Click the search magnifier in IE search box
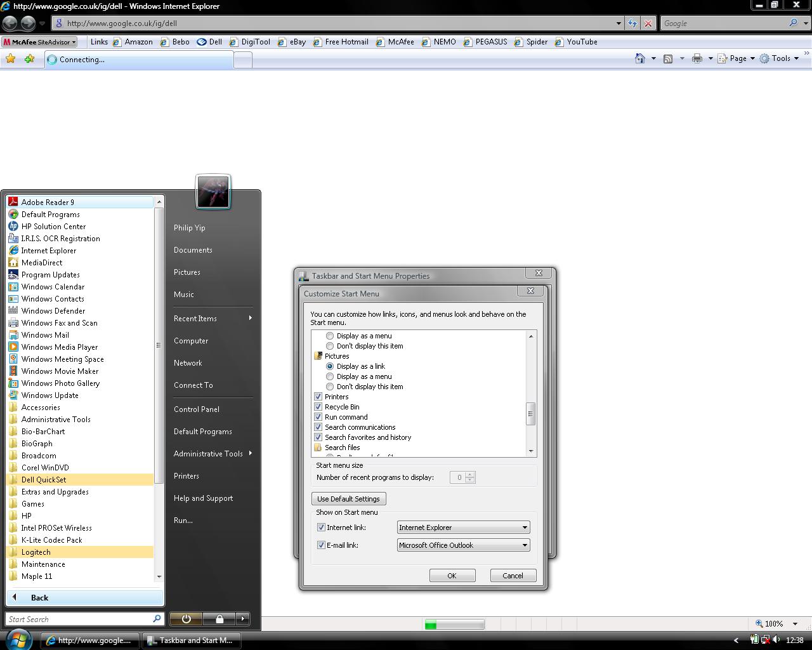 point(793,23)
